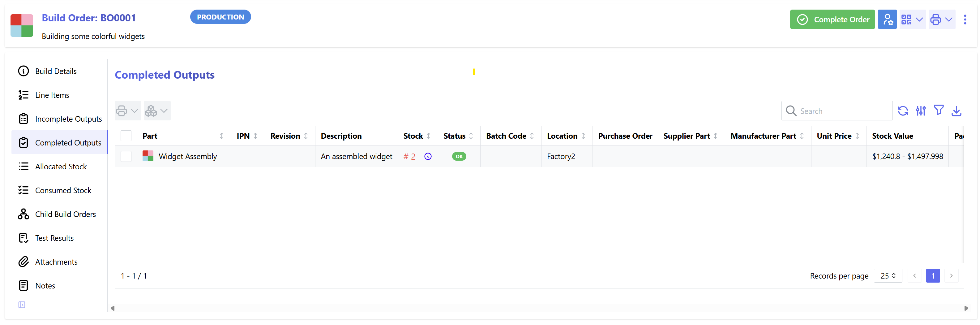Click the table search field

(x=837, y=111)
